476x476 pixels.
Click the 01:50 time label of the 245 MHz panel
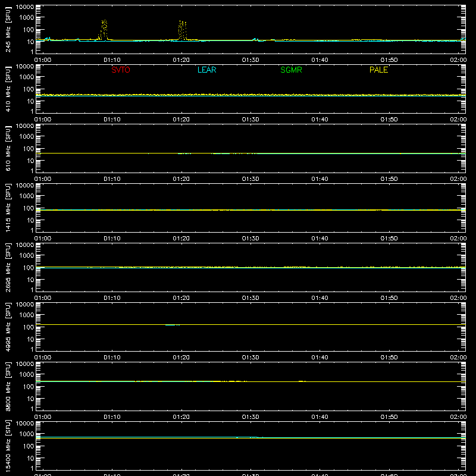pyautogui.click(x=389, y=60)
